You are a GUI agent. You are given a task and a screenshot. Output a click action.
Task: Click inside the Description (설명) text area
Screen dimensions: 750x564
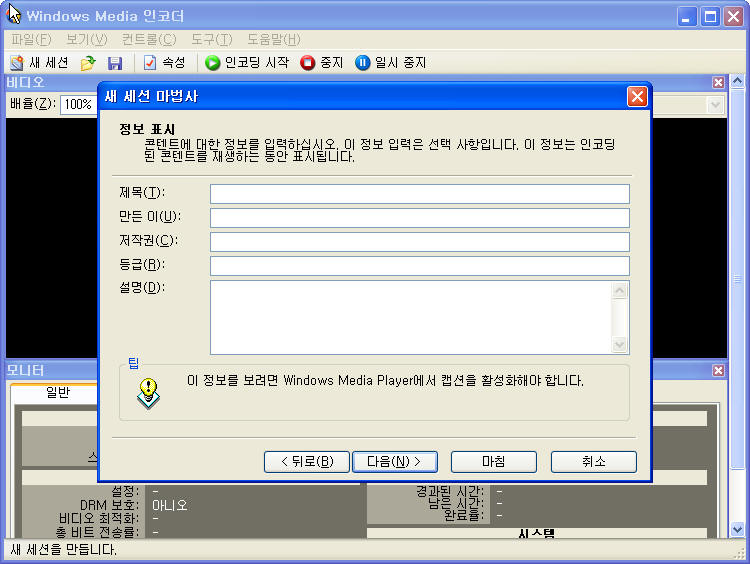click(411, 318)
